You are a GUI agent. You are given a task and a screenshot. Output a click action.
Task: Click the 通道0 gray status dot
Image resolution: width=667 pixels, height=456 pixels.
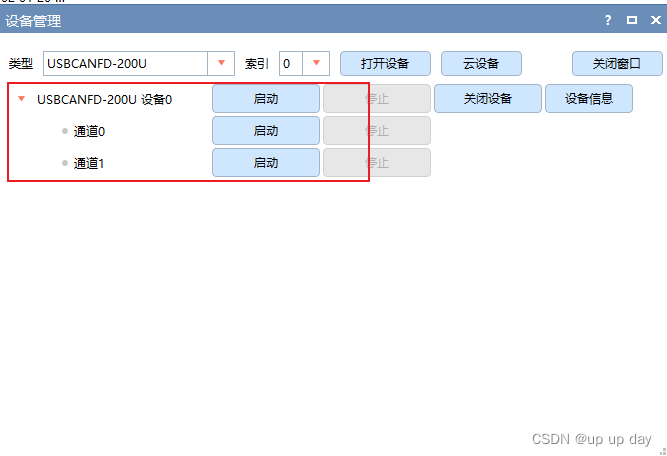click(x=65, y=131)
